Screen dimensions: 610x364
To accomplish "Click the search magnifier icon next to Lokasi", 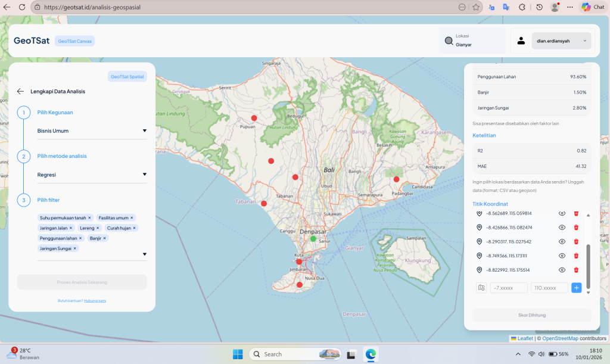I will pyautogui.click(x=449, y=41).
